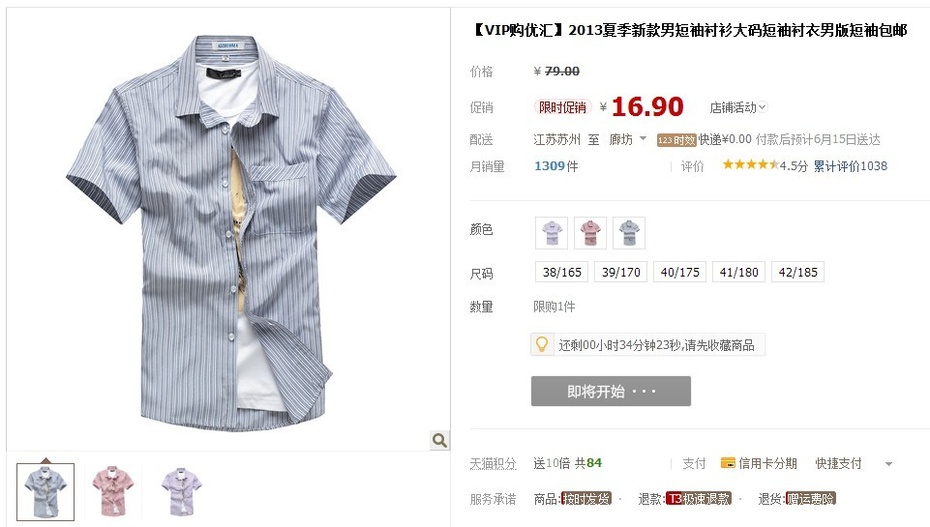
Task: Select size 40/175
Action: coord(680,272)
